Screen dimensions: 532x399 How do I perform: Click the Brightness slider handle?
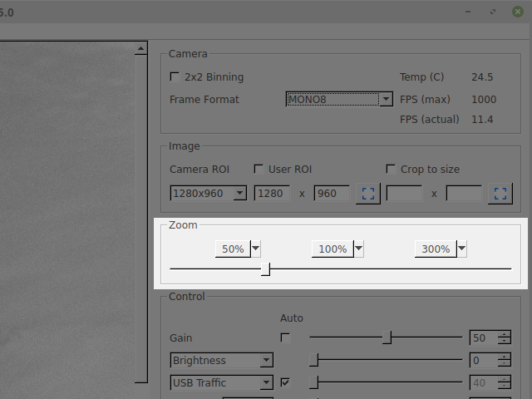pyautogui.click(x=314, y=360)
